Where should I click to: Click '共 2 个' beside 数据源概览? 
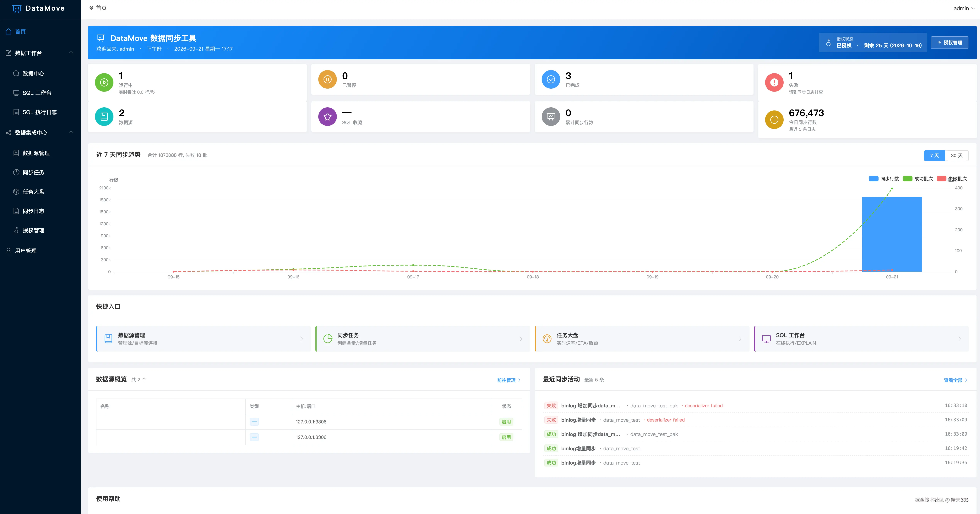139,380
